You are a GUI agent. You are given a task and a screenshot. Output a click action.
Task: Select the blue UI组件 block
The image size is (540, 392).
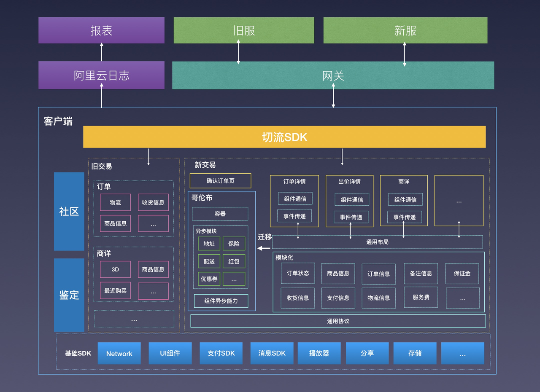tap(170, 353)
